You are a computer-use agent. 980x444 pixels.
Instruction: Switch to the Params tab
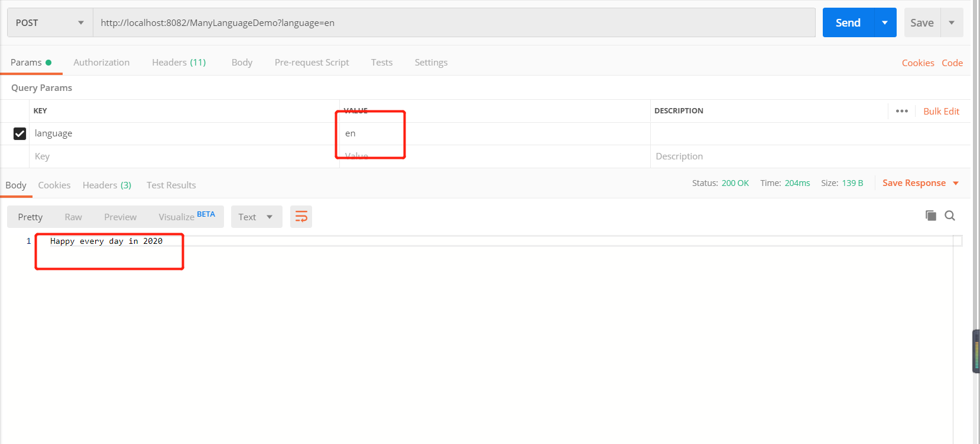(31, 62)
